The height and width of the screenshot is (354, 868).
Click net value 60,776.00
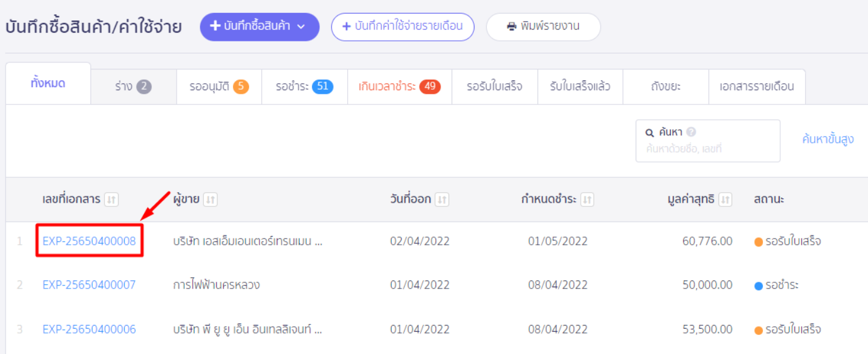[x=707, y=241]
